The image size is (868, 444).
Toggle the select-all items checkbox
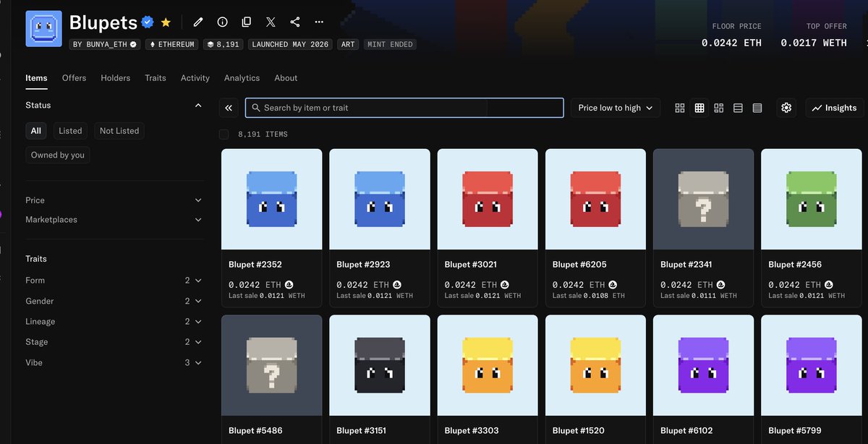click(224, 135)
